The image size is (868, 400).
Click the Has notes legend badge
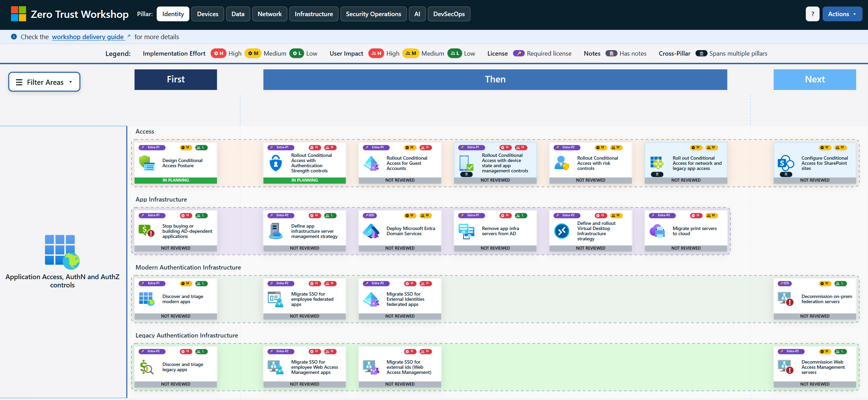pos(611,54)
